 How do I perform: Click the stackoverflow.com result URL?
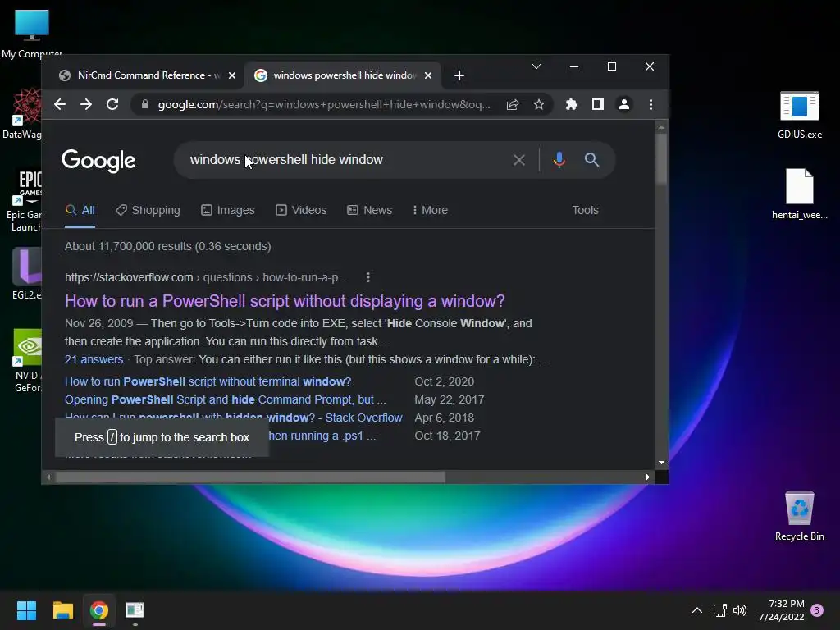206,277
